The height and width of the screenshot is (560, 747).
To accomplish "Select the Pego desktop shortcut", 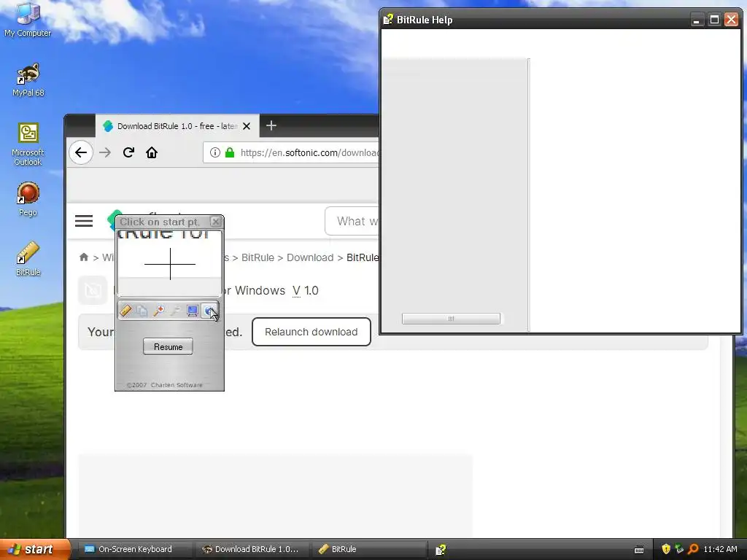I will pos(28,200).
